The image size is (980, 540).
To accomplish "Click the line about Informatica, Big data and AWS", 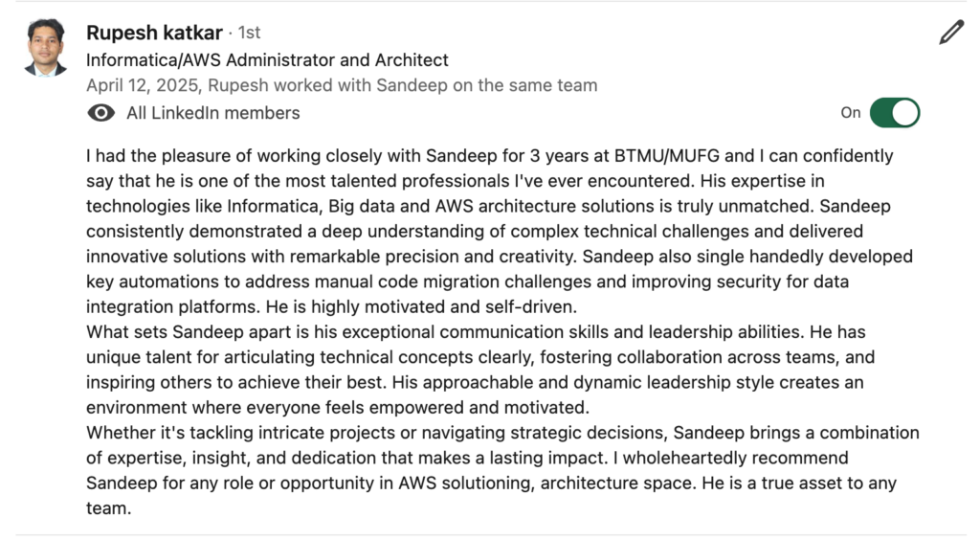I will pyautogui.click(x=488, y=206).
